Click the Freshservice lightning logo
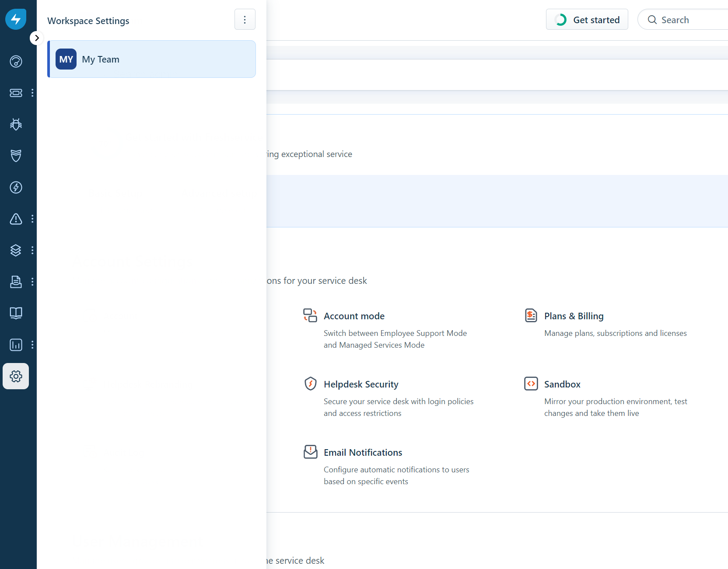The width and height of the screenshot is (728, 569). click(16, 19)
